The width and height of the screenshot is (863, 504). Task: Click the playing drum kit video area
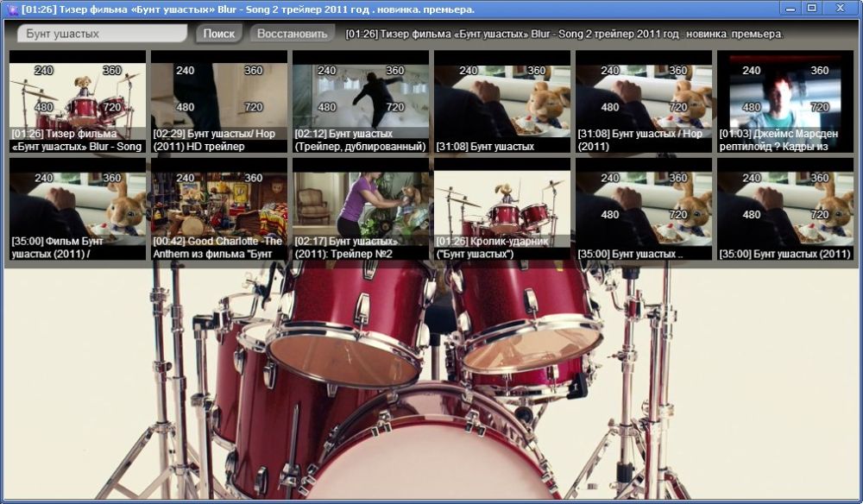pyautogui.click(x=431, y=388)
